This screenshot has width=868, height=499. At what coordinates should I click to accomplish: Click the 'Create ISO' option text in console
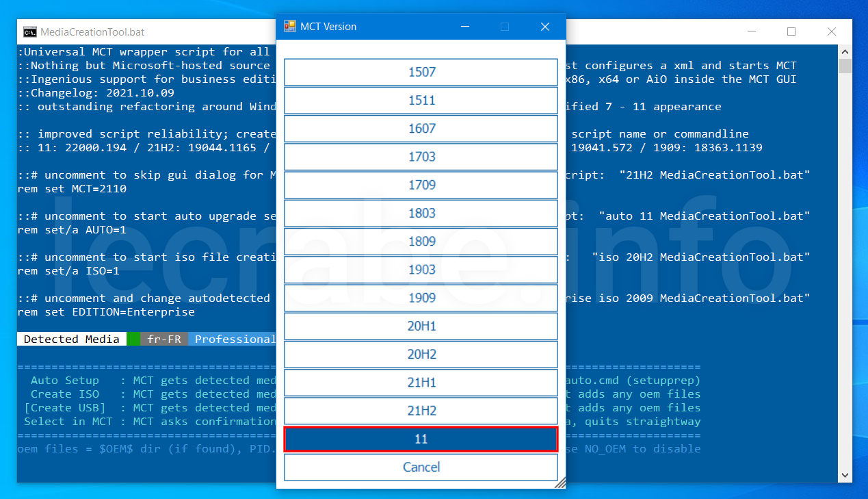point(65,394)
